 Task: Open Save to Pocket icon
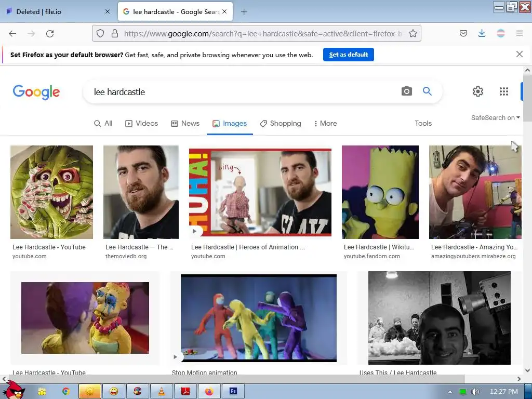coord(463,33)
